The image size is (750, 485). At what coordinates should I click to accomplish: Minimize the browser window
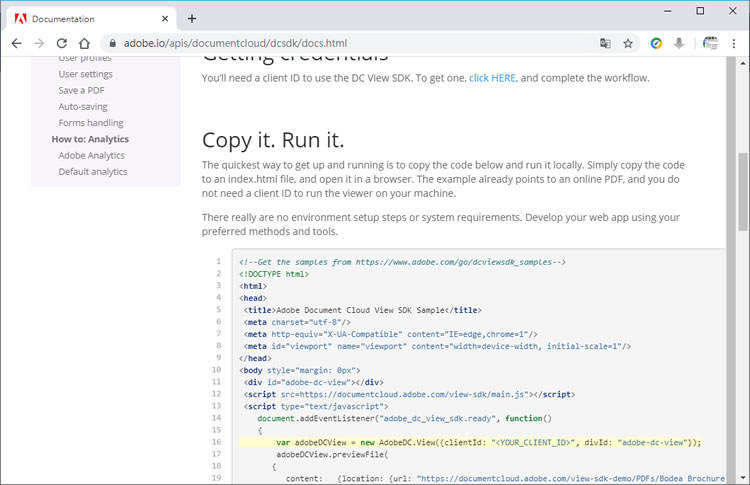(668, 11)
